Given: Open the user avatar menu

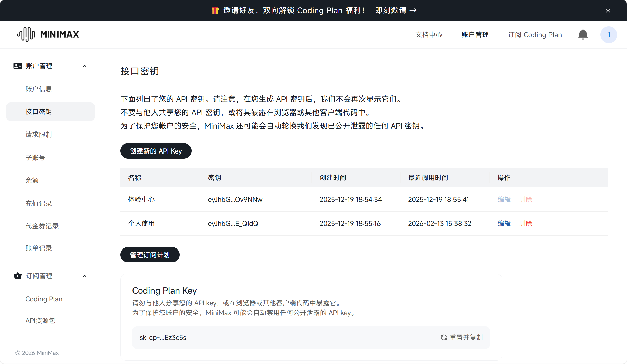Looking at the screenshot, I should [609, 35].
